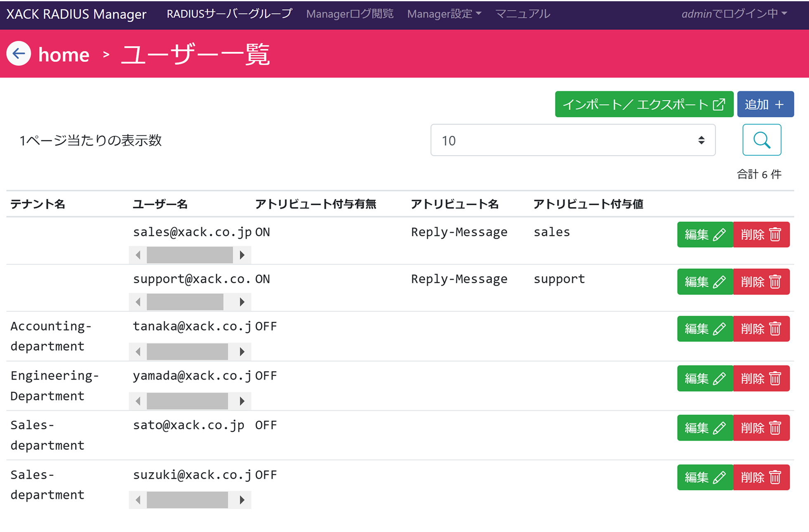Click suzuki@xack.co.j username cell
The height and width of the screenshot is (532, 809).
[192, 475]
